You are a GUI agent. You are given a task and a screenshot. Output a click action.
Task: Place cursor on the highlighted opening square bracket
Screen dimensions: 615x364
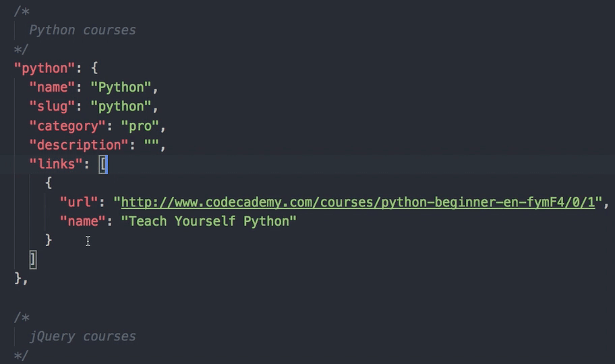[x=103, y=164]
